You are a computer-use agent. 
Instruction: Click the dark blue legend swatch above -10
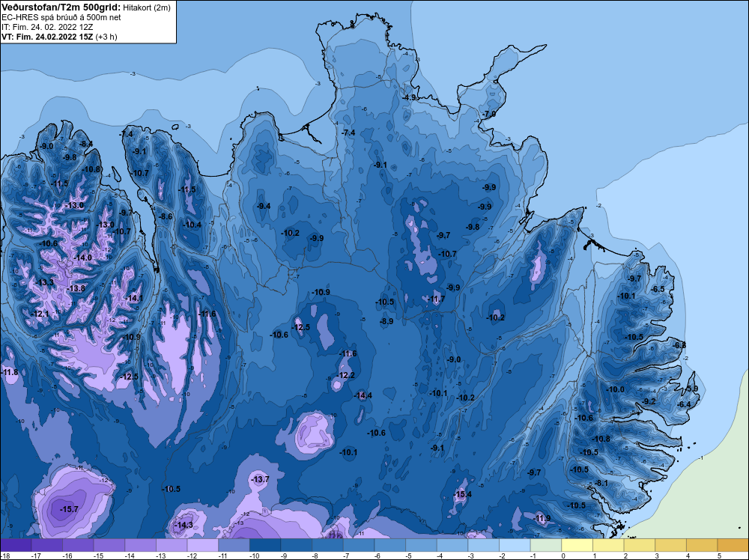pos(265,545)
